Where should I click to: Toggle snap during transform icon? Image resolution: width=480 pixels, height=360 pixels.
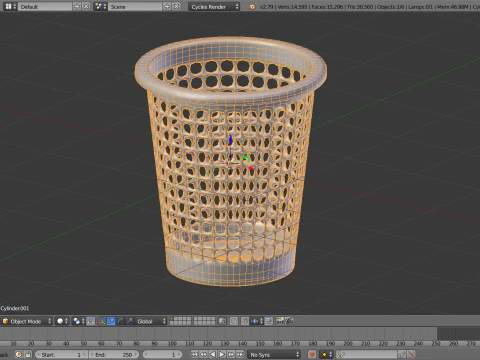pyautogui.click(x=245, y=321)
